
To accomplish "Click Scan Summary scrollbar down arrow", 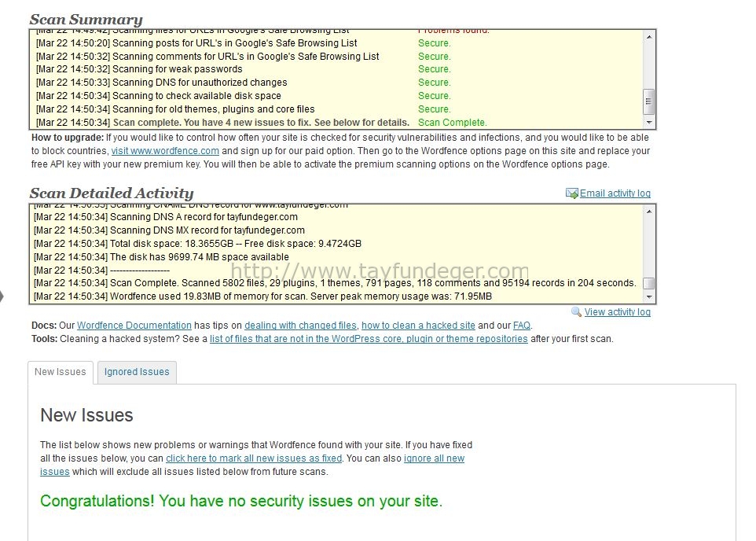I will coord(649,123).
